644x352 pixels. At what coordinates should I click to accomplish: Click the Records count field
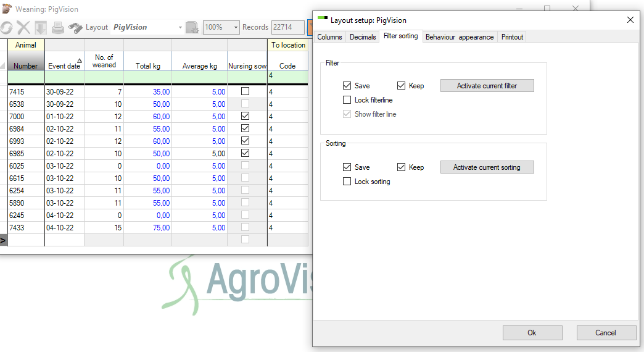click(288, 27)
